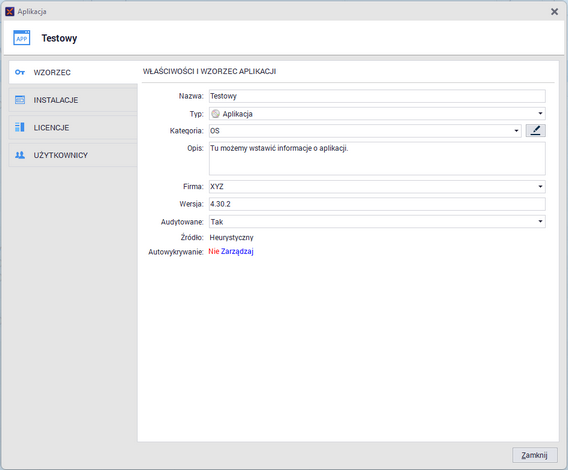Click the pencil edit button next to Kategoria
Screen dimensions: 568x470
coord(535,131)
